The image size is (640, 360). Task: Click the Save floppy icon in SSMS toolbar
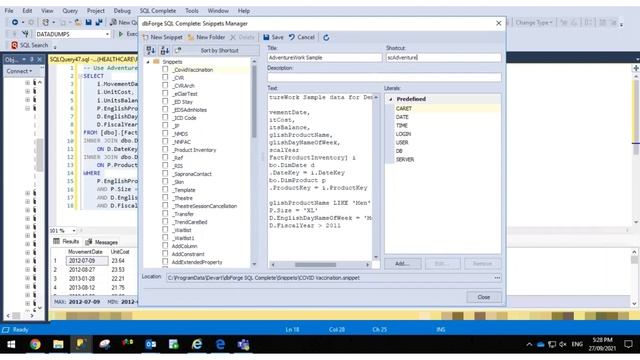89,22
